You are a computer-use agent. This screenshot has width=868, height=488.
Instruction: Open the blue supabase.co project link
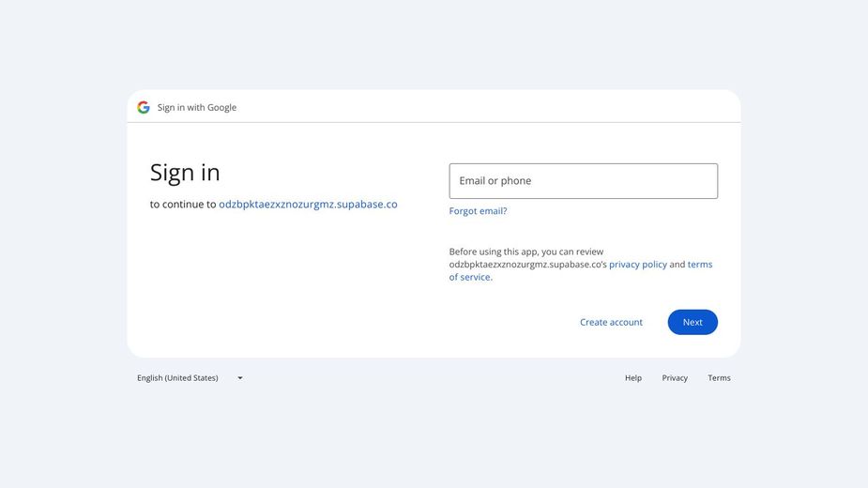click(x=308, y=205)
